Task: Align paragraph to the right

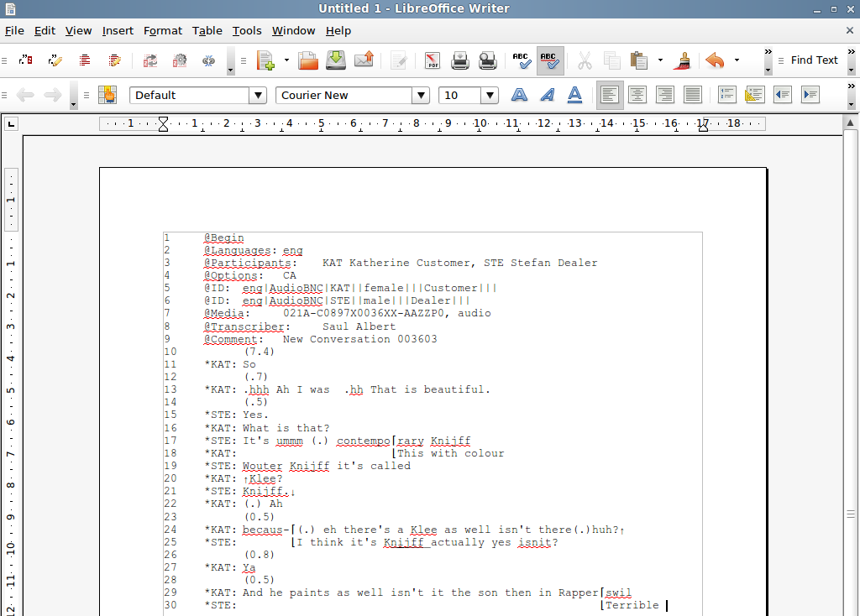Action: [x=665, y=95]
